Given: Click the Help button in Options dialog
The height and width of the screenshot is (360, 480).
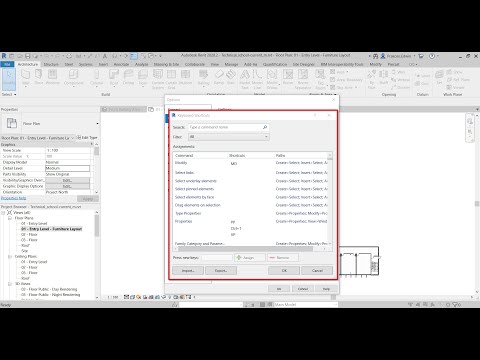Looking at the screenshot, I should (x=326, y=289).
